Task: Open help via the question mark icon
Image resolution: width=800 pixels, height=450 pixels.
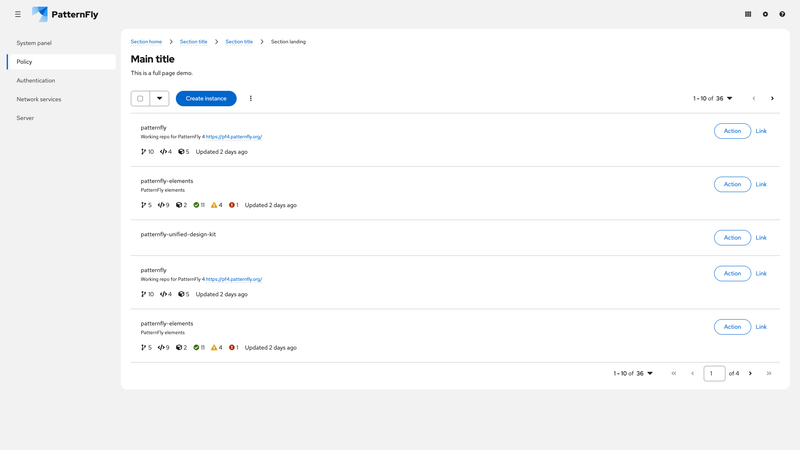Action: (782, 14)
